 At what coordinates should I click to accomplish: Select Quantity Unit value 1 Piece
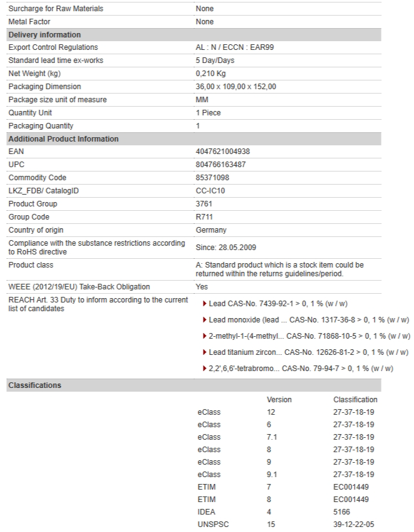click(x=208, y=113)
